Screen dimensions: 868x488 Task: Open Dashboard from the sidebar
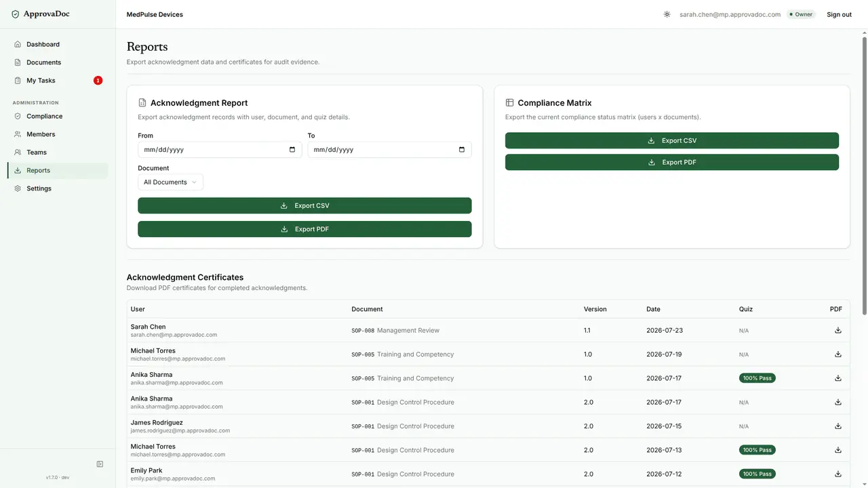58,44
